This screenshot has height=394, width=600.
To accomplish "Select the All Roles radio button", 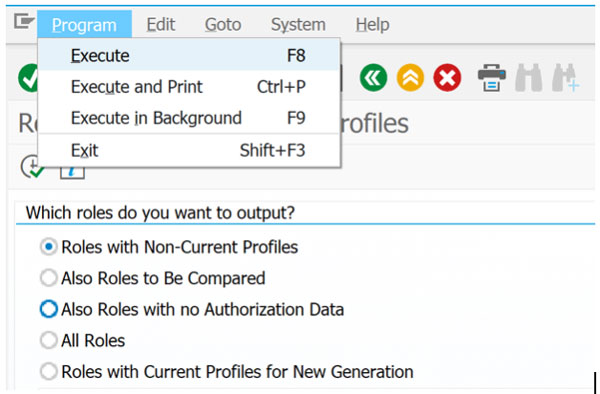I will pyautogui.click(x=49, y=340).
